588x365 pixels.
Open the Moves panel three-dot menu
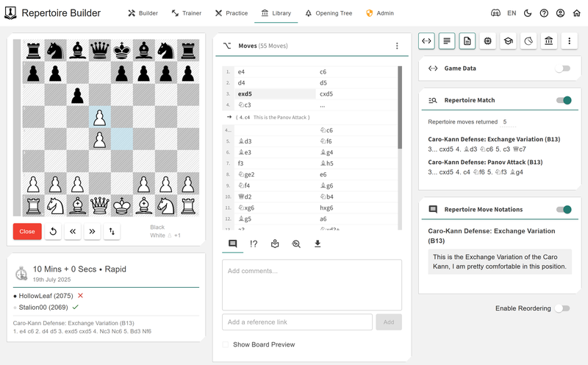point(397,46)
